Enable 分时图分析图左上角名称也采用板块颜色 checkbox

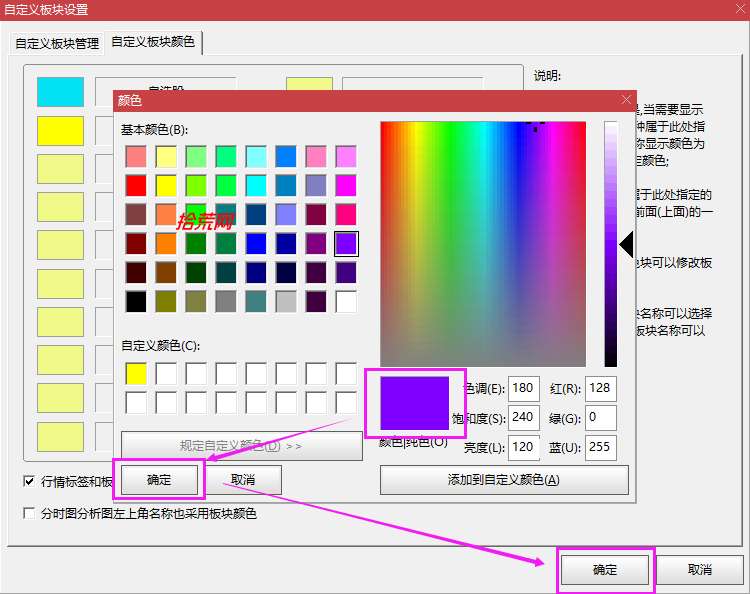pos(29,513)
